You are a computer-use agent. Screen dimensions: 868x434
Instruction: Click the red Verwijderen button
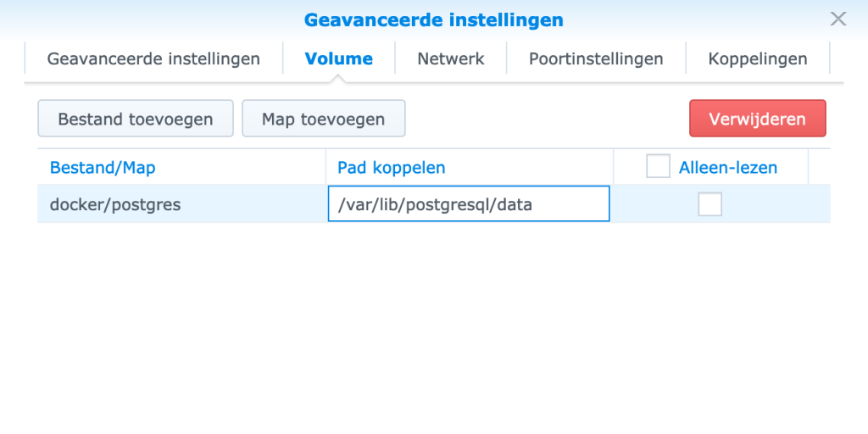point(757,119)
